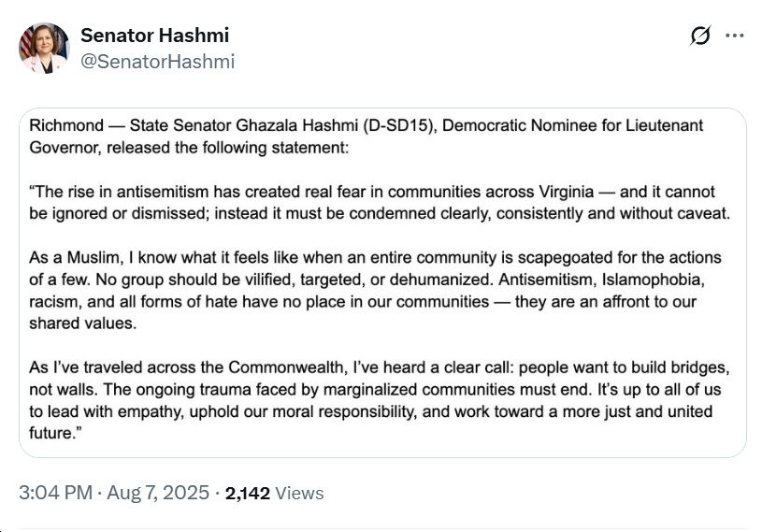Open the three-dot more options menu
The width and height of the screenshot is (762, 532).
[734, 36]
